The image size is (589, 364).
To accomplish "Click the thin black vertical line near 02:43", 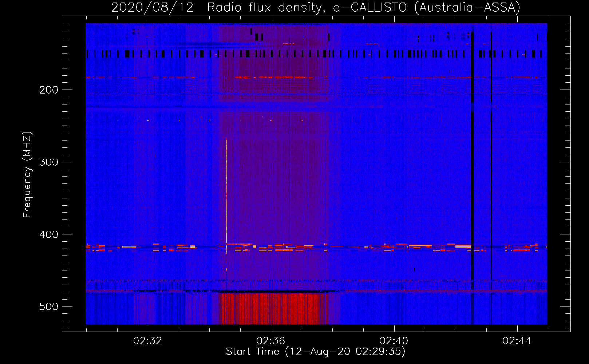I will (491, 182).
